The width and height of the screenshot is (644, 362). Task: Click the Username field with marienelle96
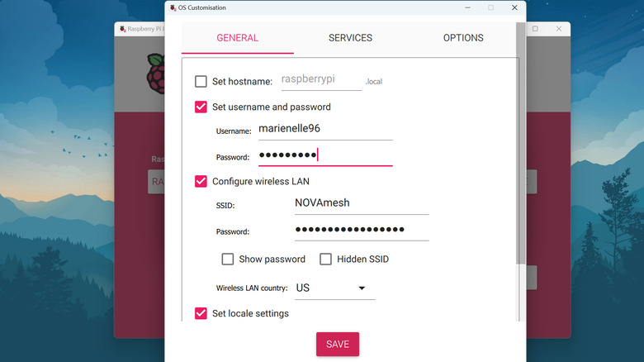click(x=325, y=129)
